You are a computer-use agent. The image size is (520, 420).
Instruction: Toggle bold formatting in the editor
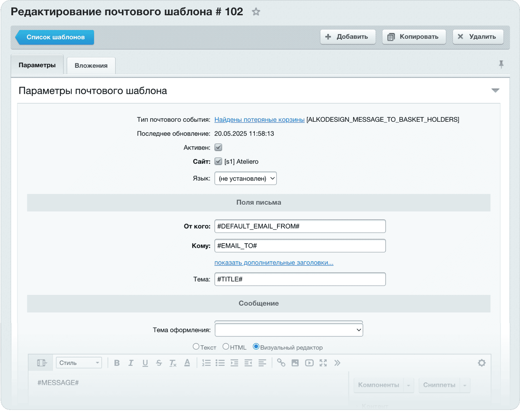tap(117, 363)
